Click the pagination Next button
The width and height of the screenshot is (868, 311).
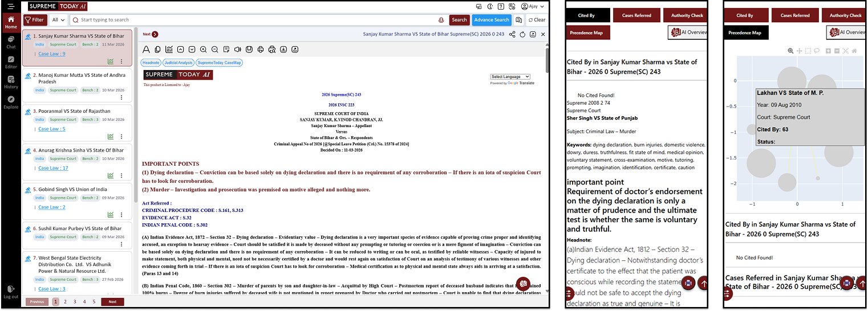tap(112, 302)
